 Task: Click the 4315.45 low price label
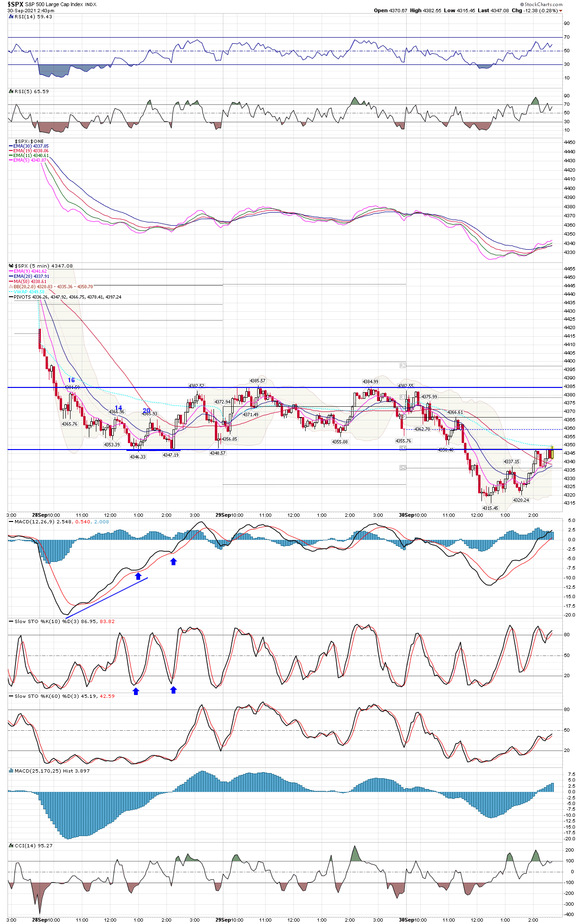pyautogui.click(x=490, y=508)
